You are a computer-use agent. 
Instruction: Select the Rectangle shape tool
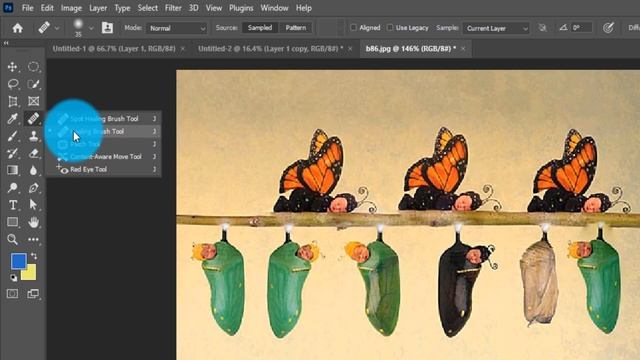pos(13,222)
